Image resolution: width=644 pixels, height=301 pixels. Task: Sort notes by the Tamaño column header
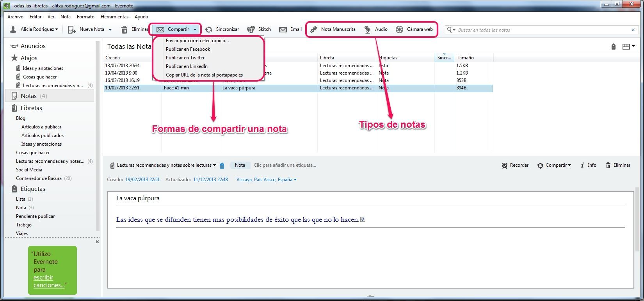pyautogui.click(x=473, y=58)
